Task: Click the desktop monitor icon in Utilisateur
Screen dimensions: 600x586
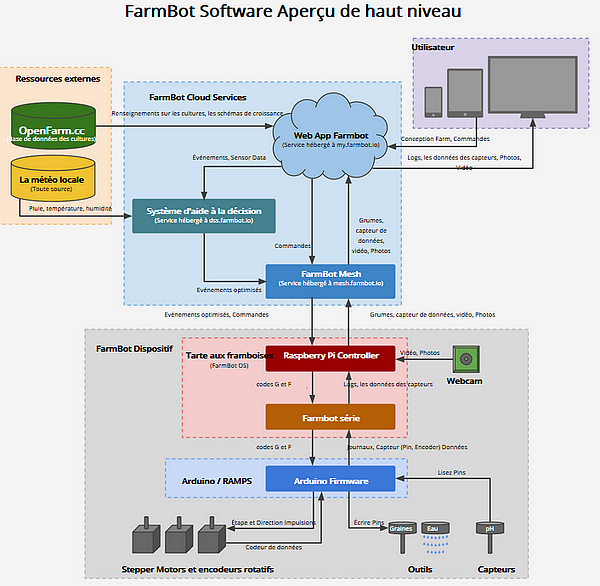Action: 533,87
